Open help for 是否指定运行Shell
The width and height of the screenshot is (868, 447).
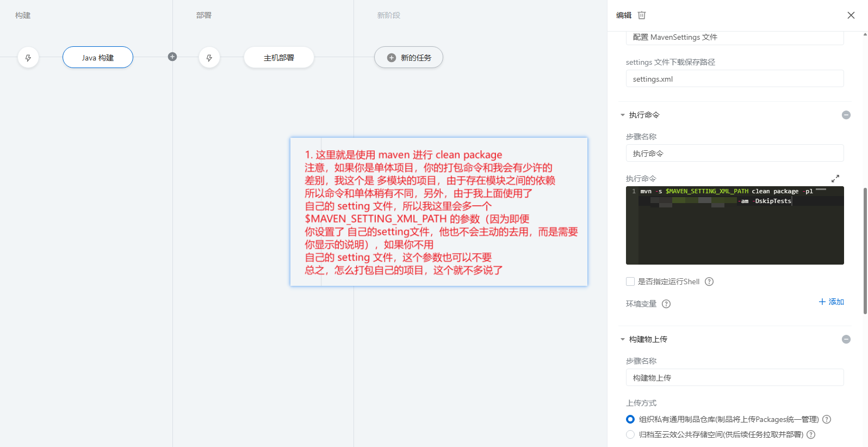point(709,281)
